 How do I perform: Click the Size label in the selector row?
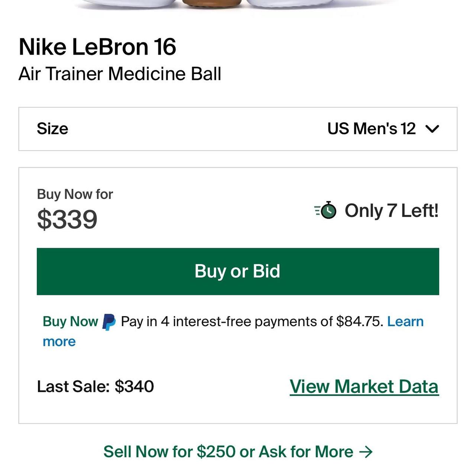click(52, 129)
